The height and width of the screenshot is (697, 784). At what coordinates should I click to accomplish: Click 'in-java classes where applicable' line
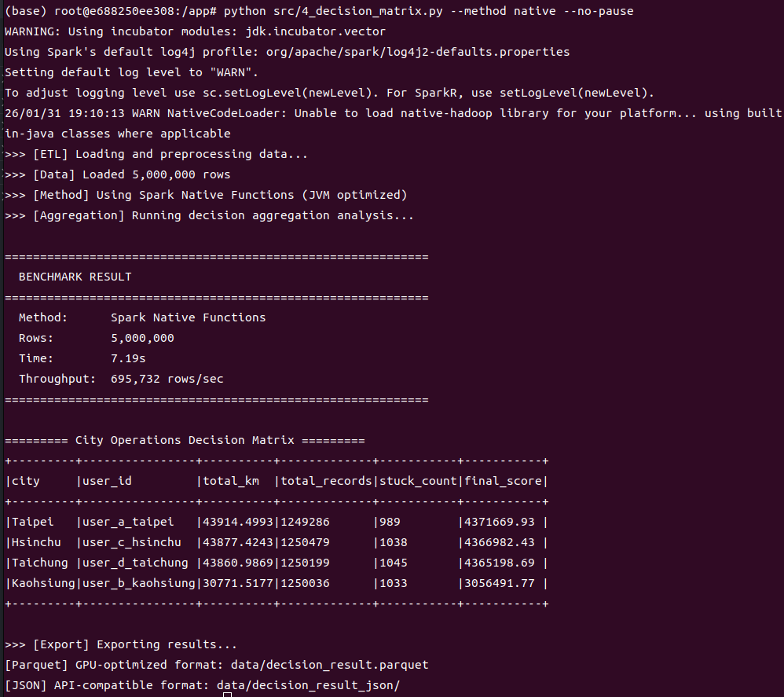118,134
